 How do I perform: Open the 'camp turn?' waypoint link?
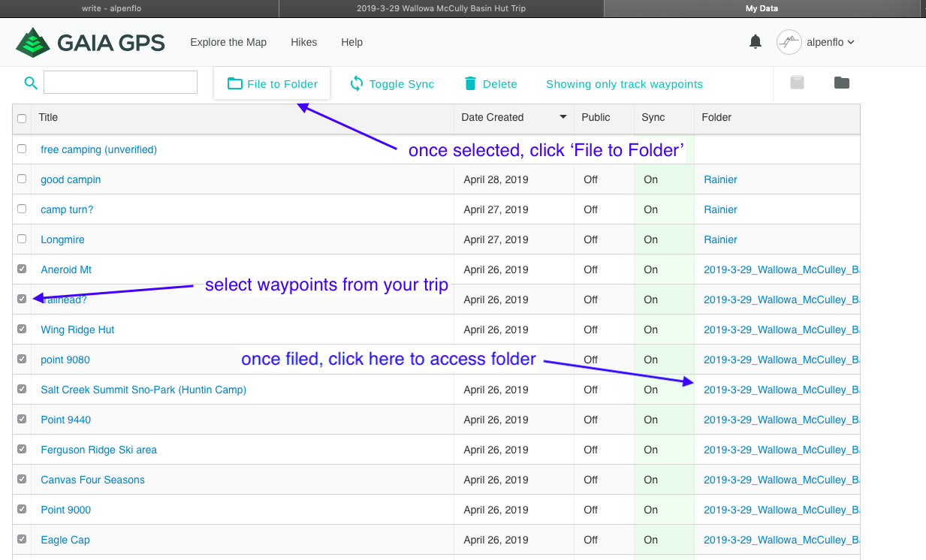point(67,209)
